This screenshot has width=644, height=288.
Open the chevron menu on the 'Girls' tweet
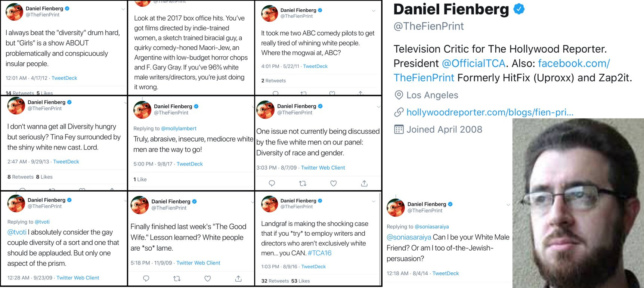123,9
